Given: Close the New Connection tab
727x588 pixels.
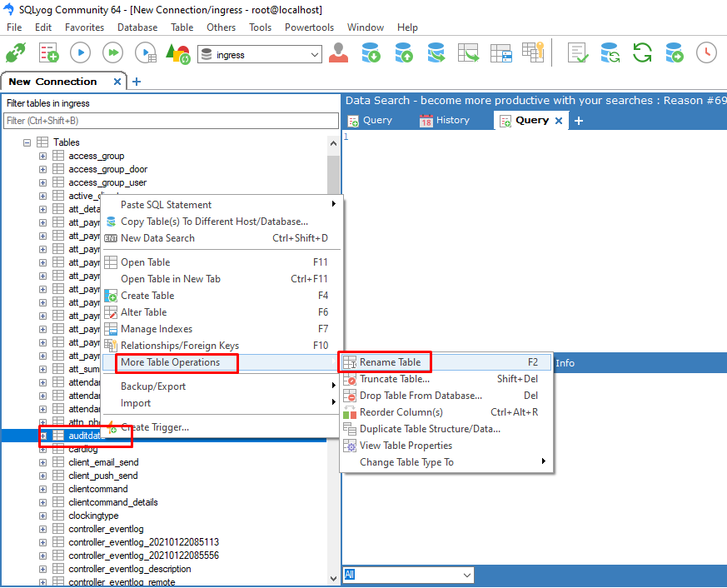Looking at the screenshot, I should (117, 82).
